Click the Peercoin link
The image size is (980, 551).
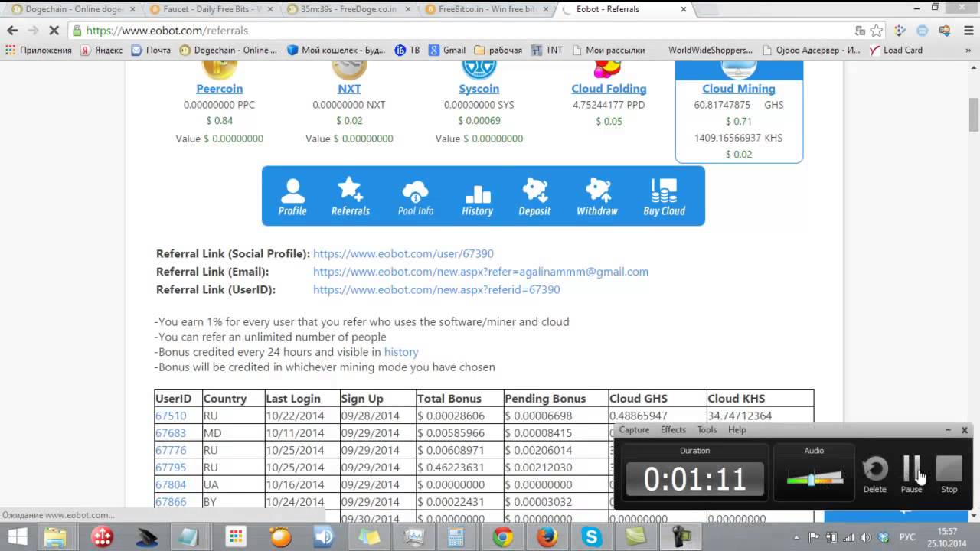pyautogui.click(x=219, y=89)
